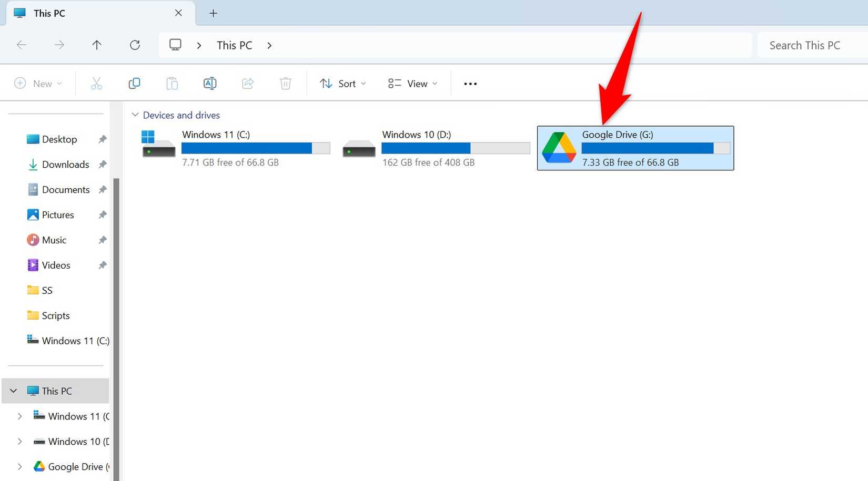
Task: Unpin Pictures from the sidebar
Action: click(x=102, y=214)
